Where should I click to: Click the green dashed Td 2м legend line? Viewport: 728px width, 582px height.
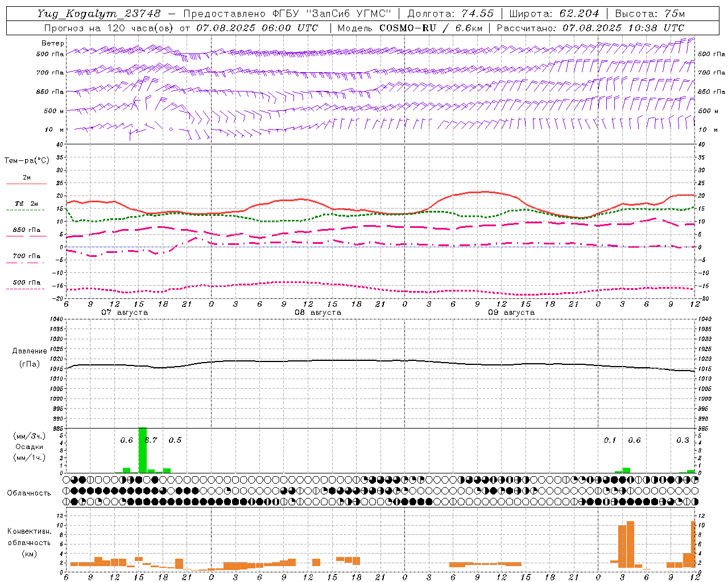pyautogui.click(x=26, y=210)
